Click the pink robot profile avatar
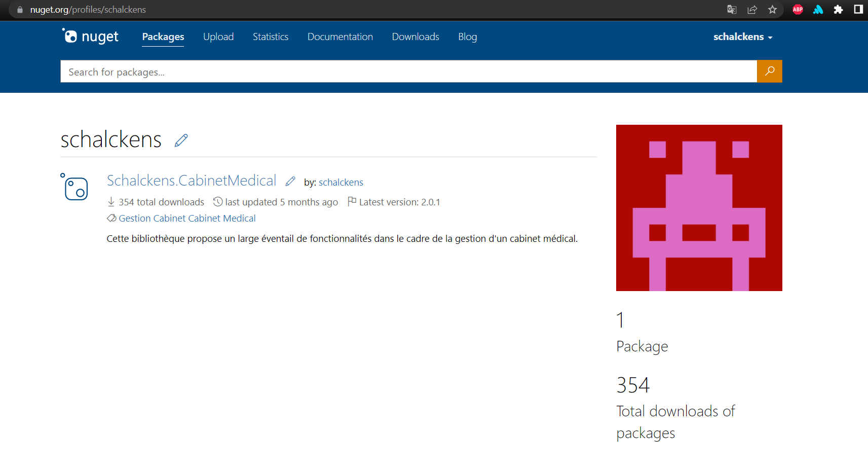 tap(699, 208)
